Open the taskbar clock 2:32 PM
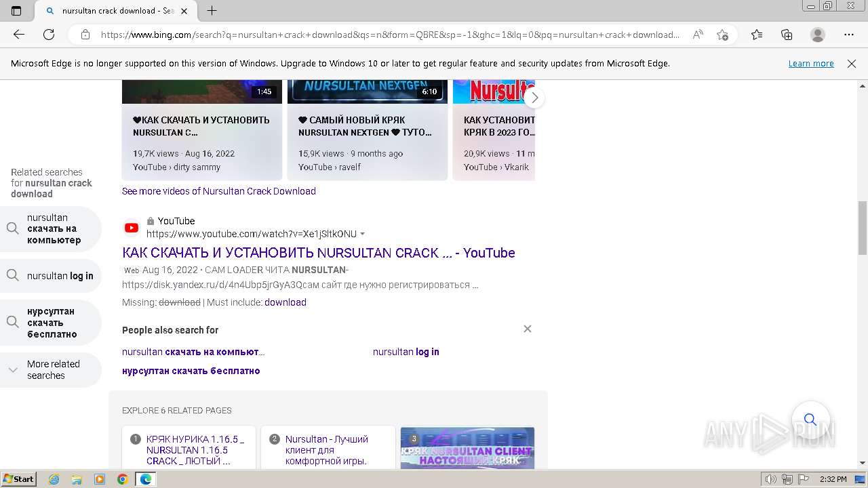 pos(833,479)
